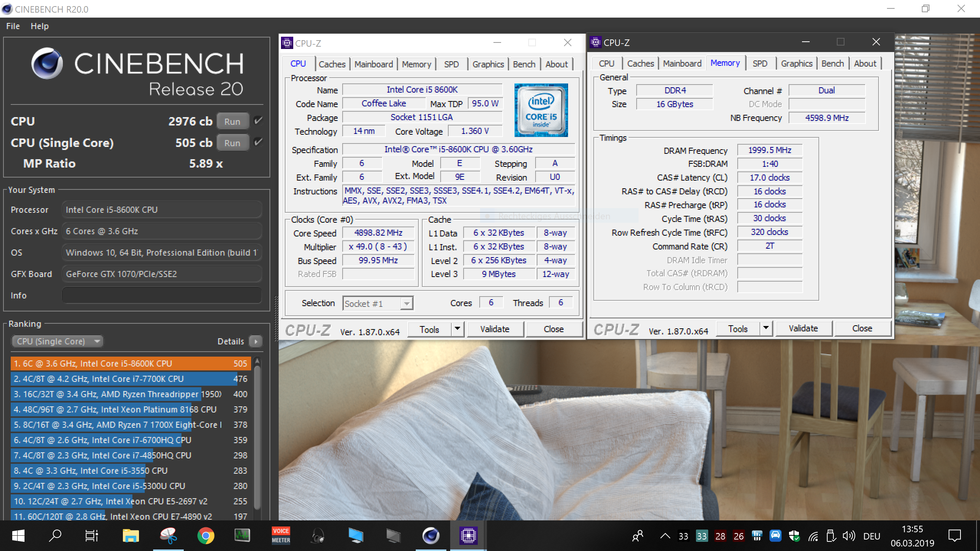Open File Explorer from the taskbar
This screenshot has height=551, width=980.
click(131, 536)
